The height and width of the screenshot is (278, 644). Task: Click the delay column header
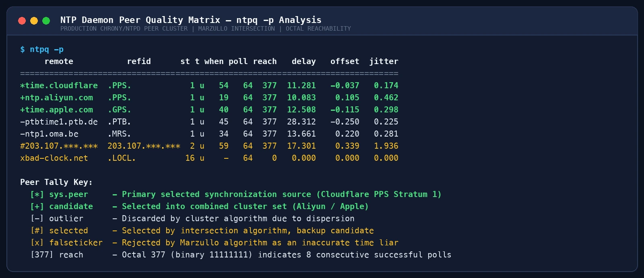click(x=304, y=61)
